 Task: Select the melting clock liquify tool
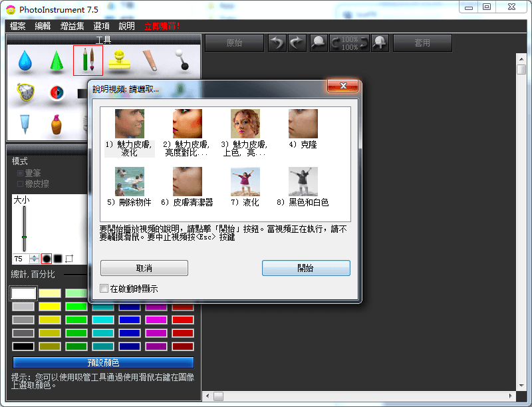(x=25, y=92)
